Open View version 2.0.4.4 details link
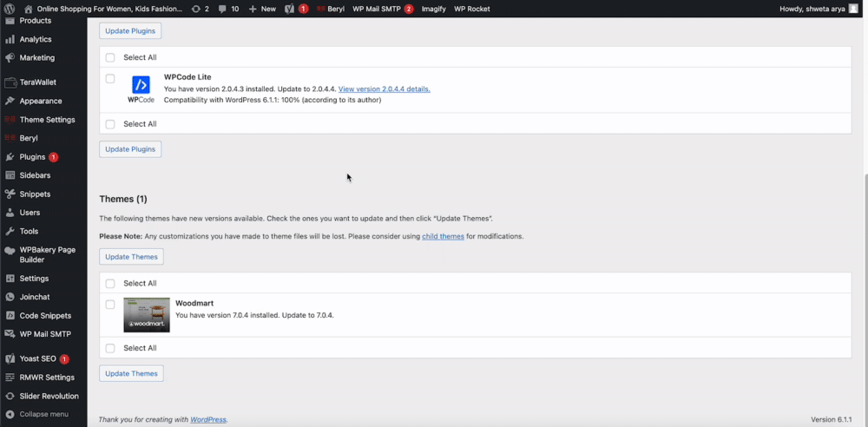Screen dimensions: 868x427 (385, 89)
